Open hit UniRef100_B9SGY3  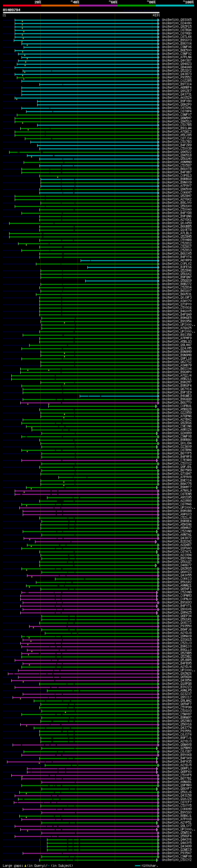pyautogui.click(x=177, y=40)
